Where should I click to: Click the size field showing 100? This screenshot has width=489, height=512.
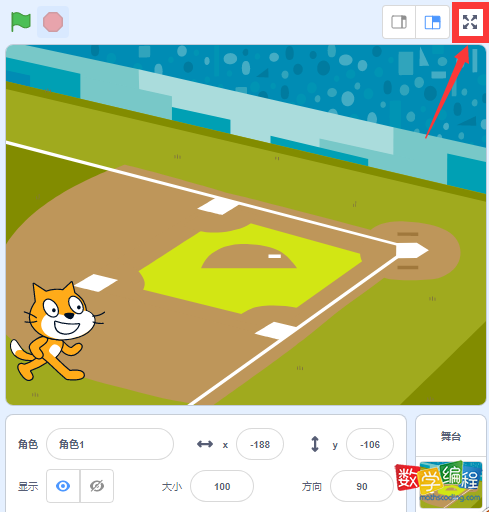[222, 486]
